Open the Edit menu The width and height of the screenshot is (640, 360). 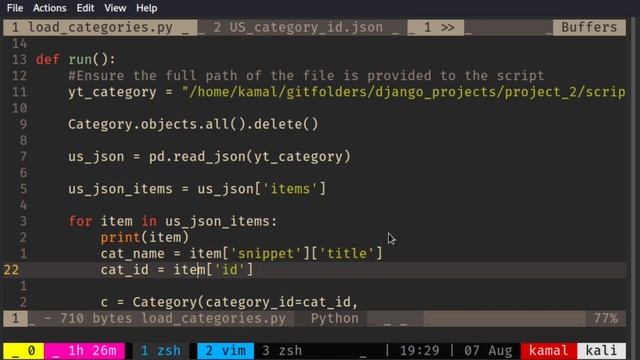click(x=85, y=8)
